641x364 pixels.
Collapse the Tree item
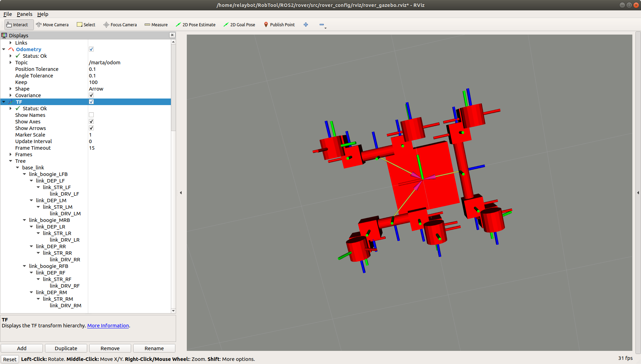tap(10, 161)
